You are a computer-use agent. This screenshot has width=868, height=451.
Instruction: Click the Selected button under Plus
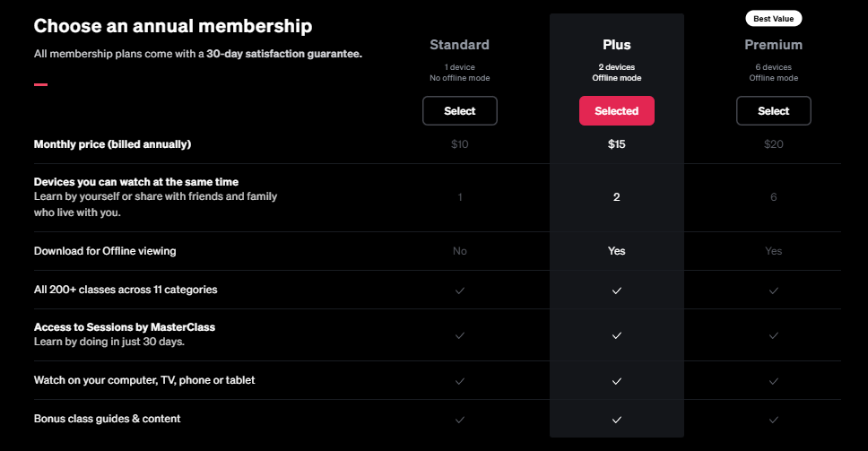616,111
